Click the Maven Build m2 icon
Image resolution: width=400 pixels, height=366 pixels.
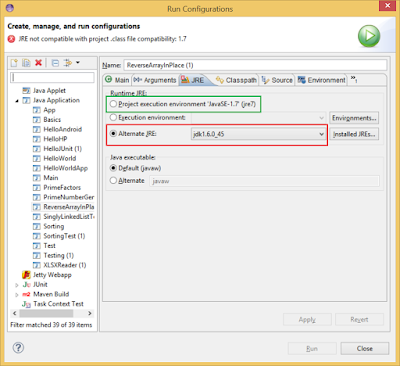coord(26,294)
